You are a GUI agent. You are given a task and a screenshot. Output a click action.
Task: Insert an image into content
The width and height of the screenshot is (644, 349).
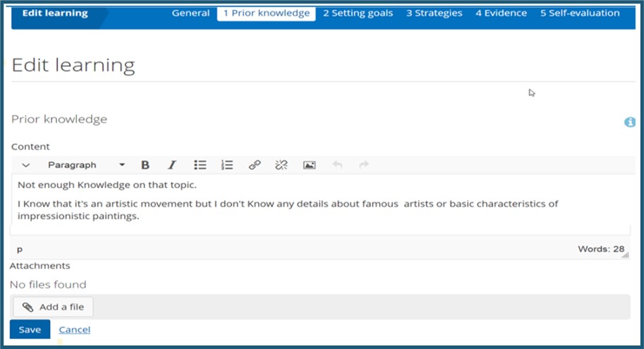[x=309, y=165]
